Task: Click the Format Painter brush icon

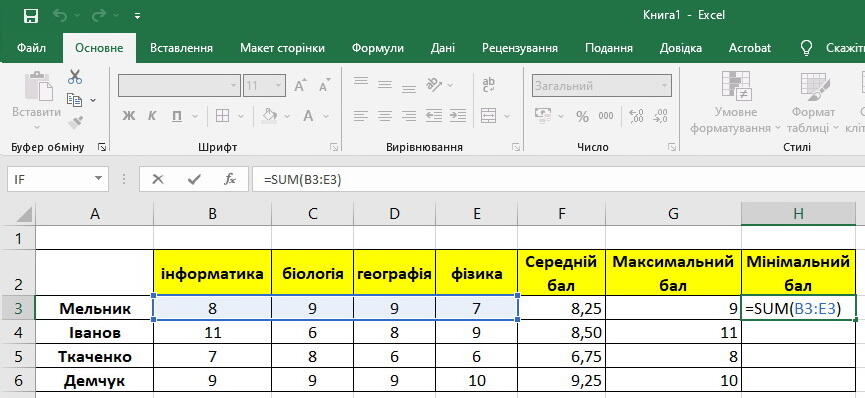Action: (x=76, y=123)
